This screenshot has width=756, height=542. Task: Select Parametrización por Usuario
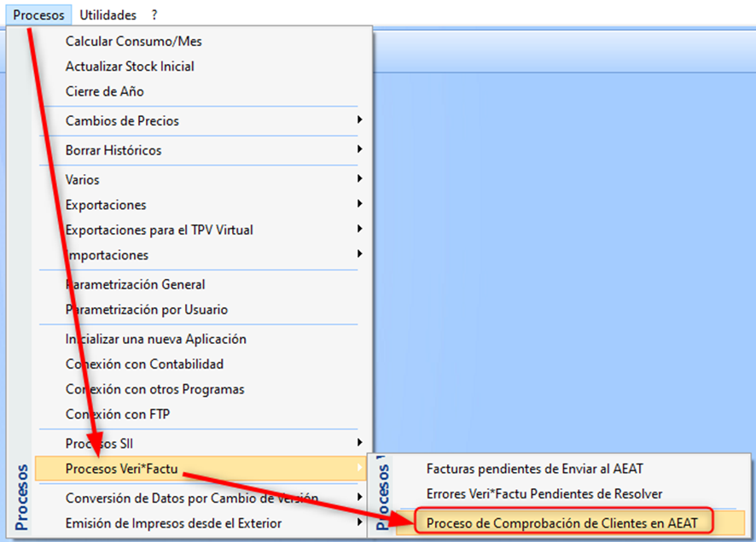(147, 310)
